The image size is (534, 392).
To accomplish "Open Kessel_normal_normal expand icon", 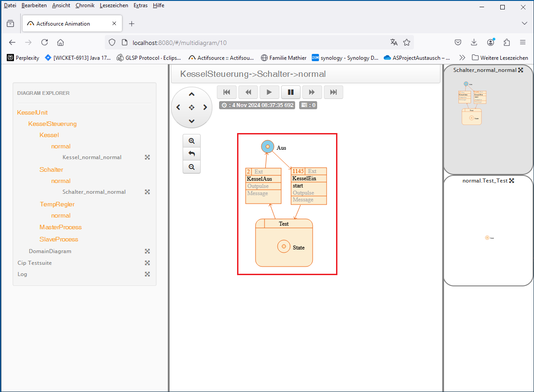I will click(x=147, y=157).
